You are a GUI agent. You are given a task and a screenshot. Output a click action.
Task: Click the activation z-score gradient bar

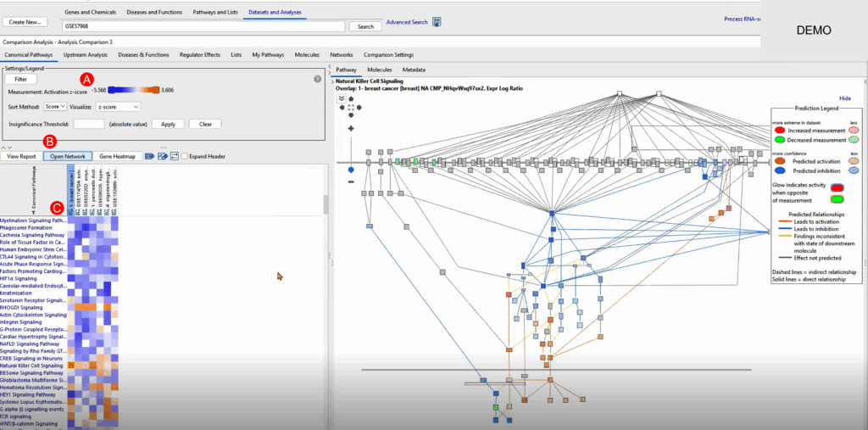(133, 90)
